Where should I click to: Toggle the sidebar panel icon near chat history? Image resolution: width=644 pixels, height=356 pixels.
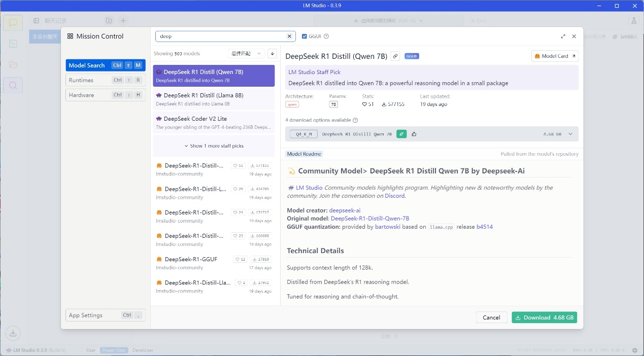[x=36, y=21]
